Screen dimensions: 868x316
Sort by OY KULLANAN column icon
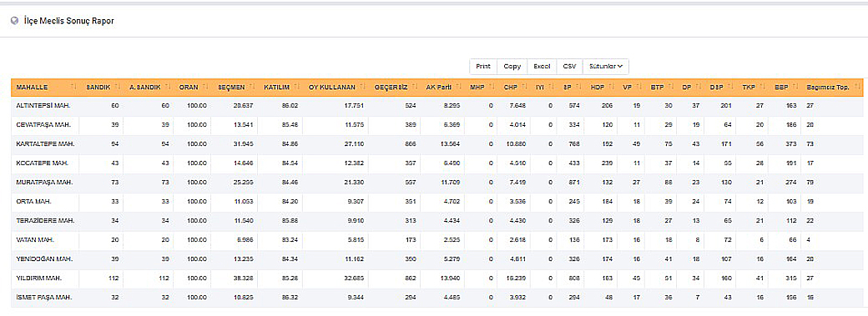pos(363,88)
